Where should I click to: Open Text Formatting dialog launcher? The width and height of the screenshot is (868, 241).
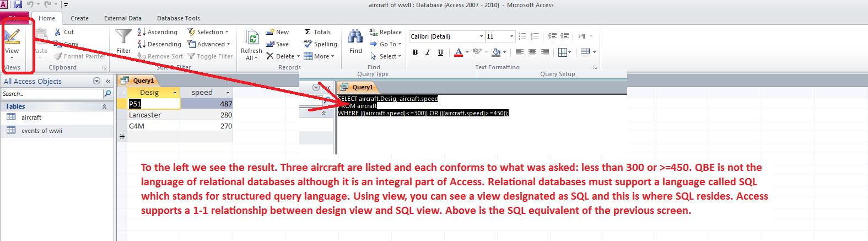click(x=595, y=68)
